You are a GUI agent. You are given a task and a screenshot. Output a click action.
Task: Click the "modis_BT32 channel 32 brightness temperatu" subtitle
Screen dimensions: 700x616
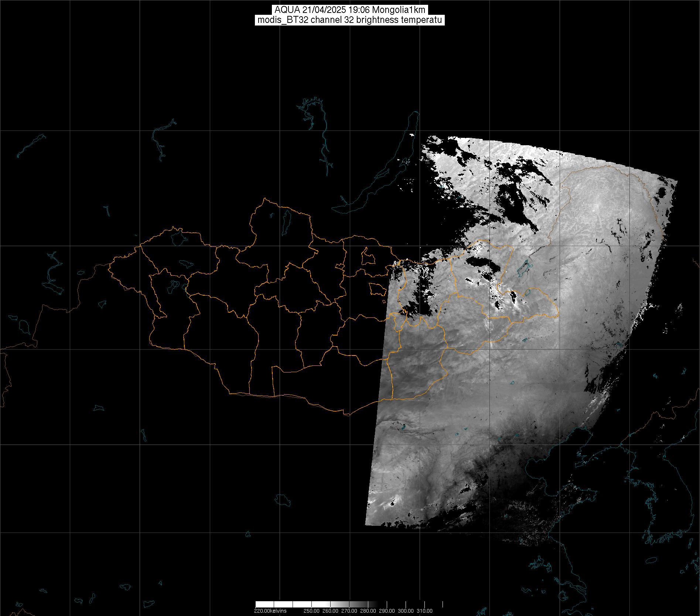(x=349, y=20)
